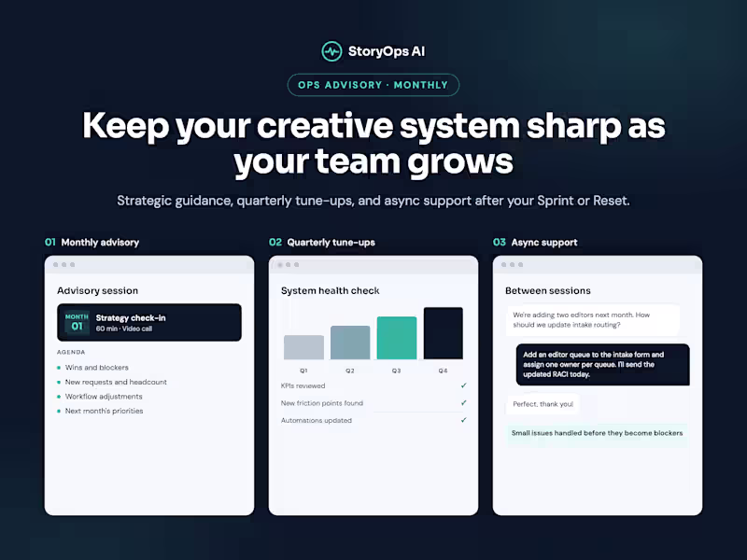The height and width of the screenshot is (560, 747).
Task: Click the light grey Q1 bar
Action: coord(304,347)
